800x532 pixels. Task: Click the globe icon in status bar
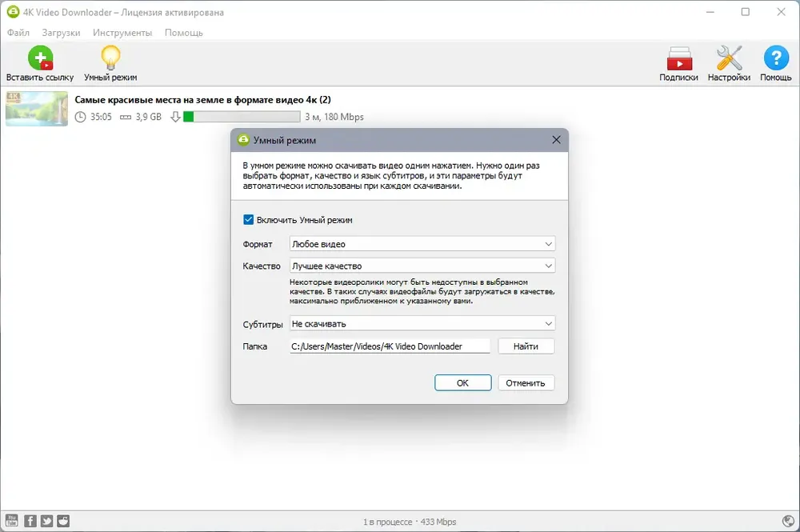(x=788, y=521)
